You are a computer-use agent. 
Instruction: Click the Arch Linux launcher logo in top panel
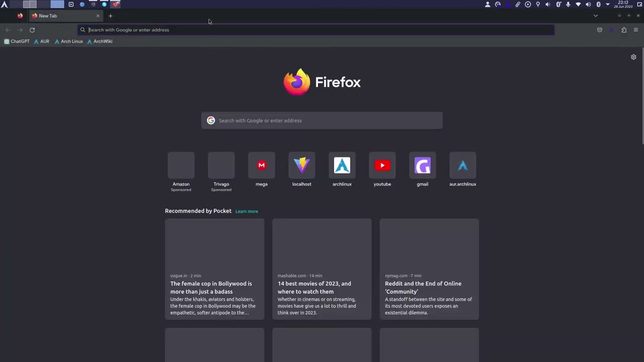(x=4, y=5)
